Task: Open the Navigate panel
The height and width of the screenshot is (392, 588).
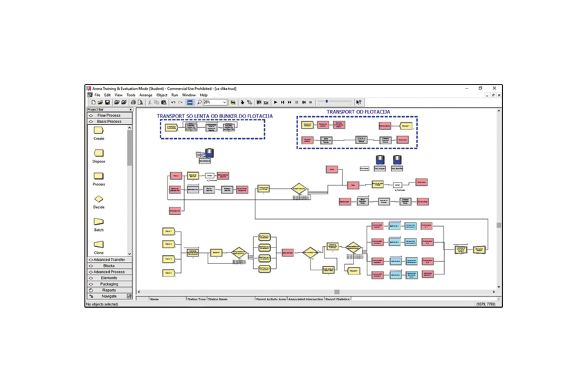Action: pyautogui.click(x=109, y=296)
